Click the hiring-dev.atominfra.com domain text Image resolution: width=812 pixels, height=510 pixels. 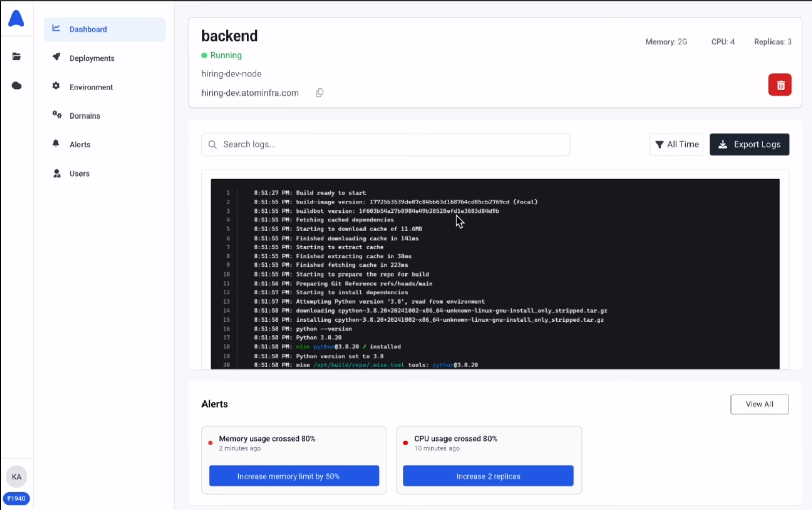point(250,93)
